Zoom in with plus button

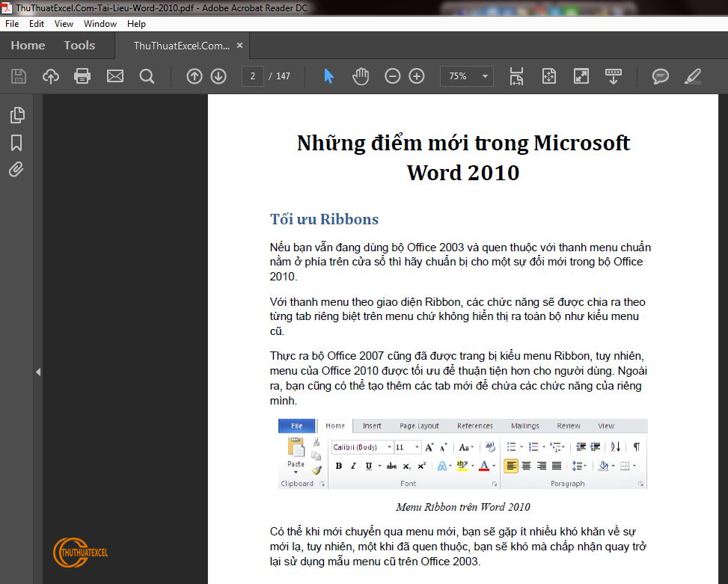(417, 76)
